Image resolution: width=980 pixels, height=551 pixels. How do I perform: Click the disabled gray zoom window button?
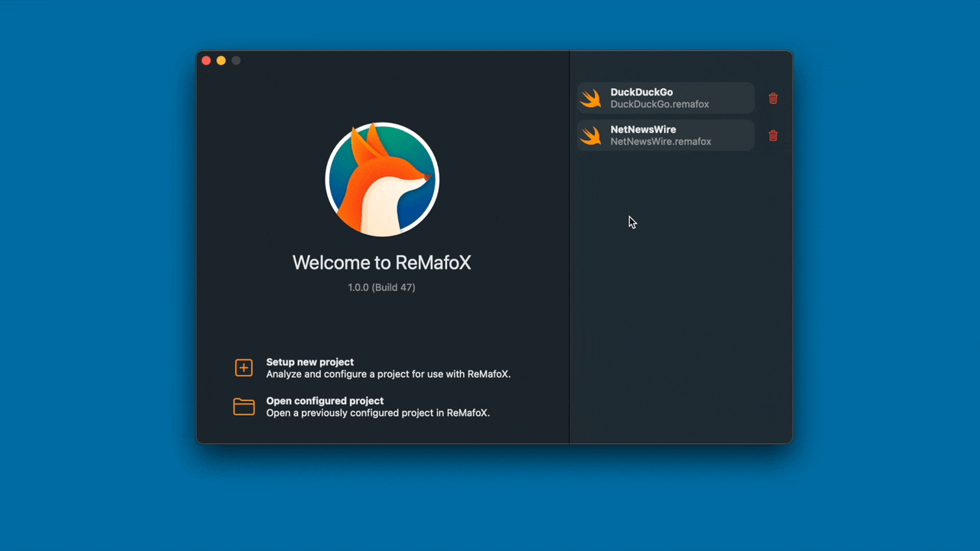pyautogui.click(x=236, y=60)
